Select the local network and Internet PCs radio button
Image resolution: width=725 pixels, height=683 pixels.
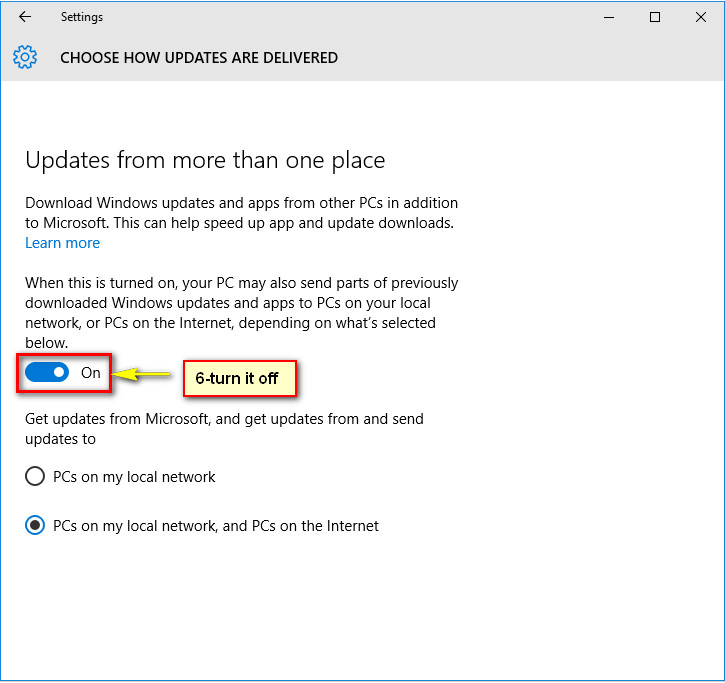pos(35,526)
